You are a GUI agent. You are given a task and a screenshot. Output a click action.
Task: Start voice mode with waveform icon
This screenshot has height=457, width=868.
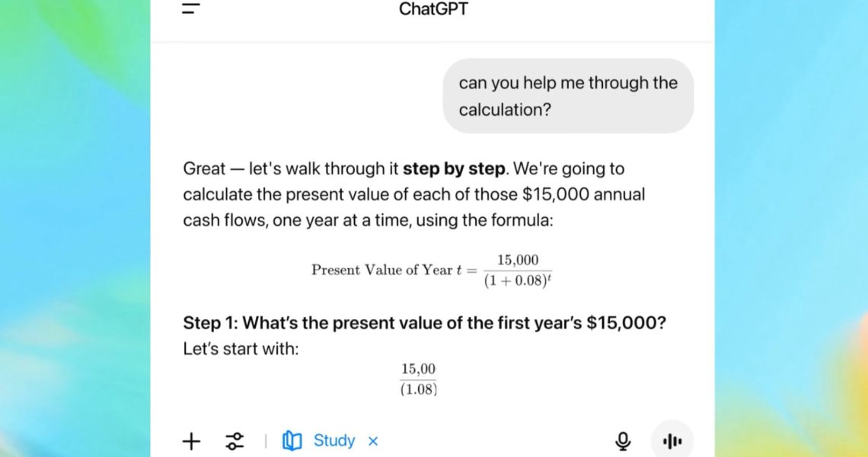(x=672, y=441)
